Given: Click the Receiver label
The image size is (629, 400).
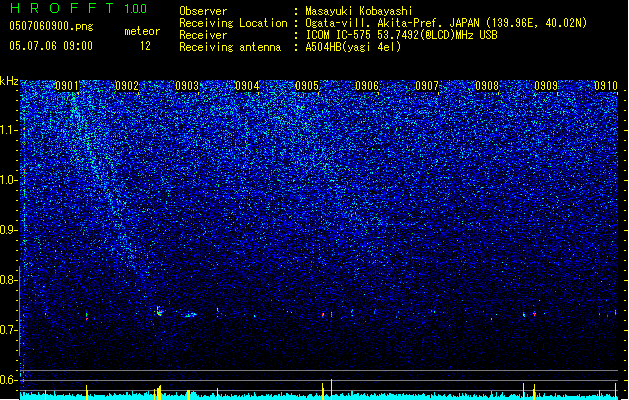Looking at the screenshot, I should click(x=203, y=35).
